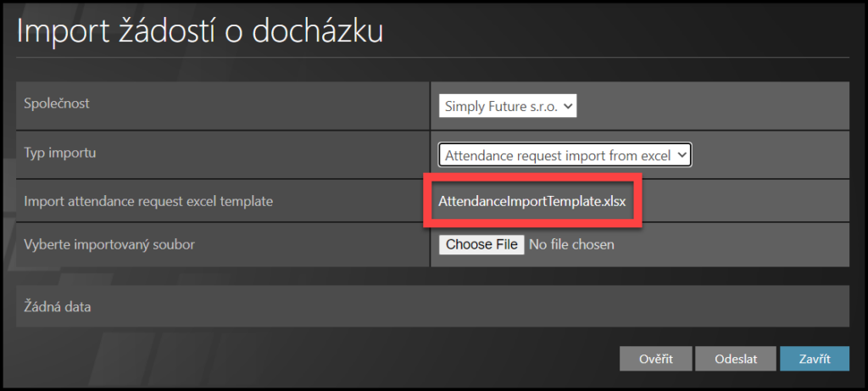Click the 'No file chosen' text
The image size is (868, 391).
(x=571, y=245)
